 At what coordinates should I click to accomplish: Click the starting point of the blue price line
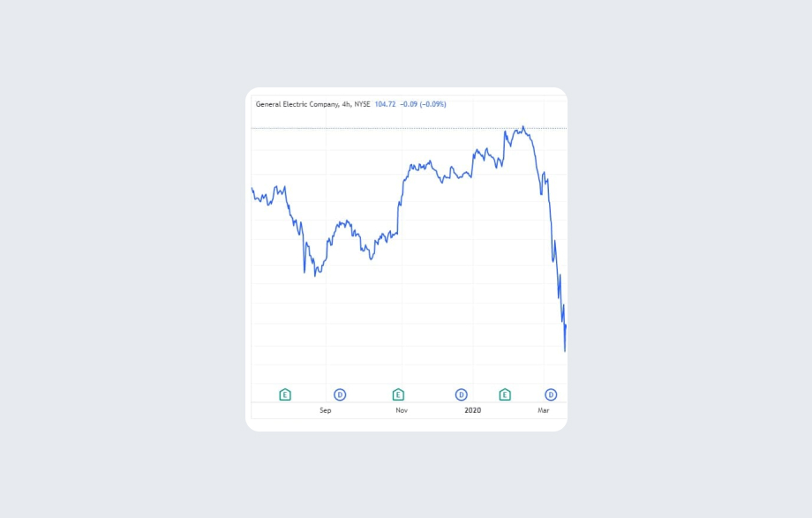point(252,188)
